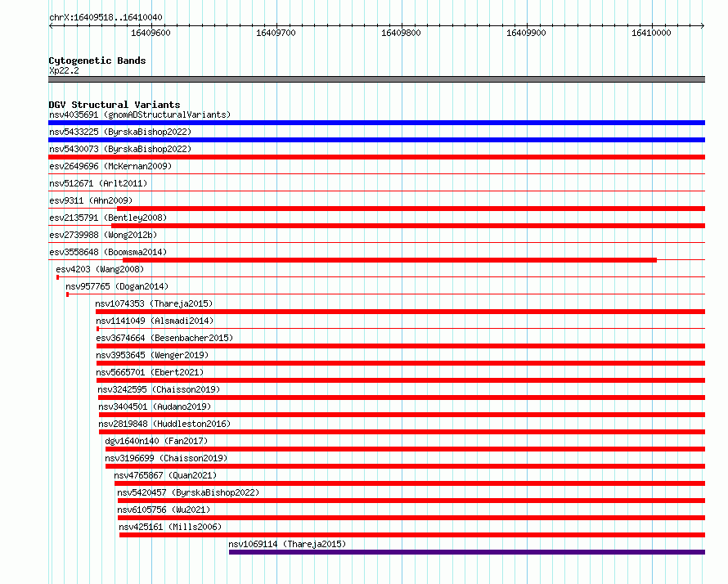Click the small red marker under esv4203

pyautogui.click(x=57, y=277)
